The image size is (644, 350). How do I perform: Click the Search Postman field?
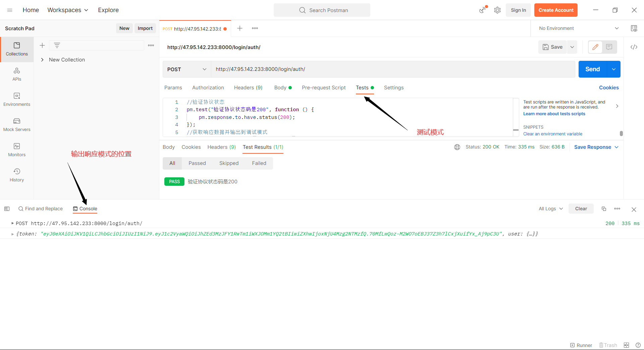coord(322,10)
